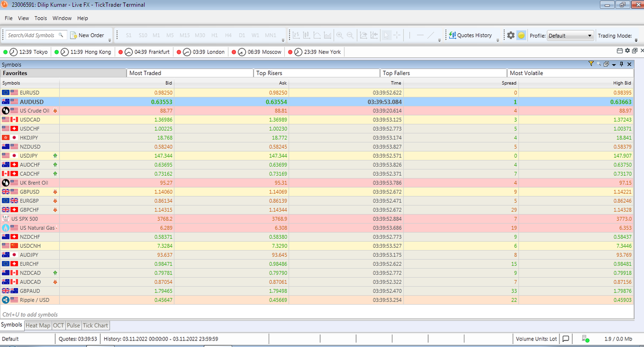Image resolution: width=644 pixels, height=347 pixels.
Task: Click the London clock icon
Action: pyautogui.click(x=187, y=52)
